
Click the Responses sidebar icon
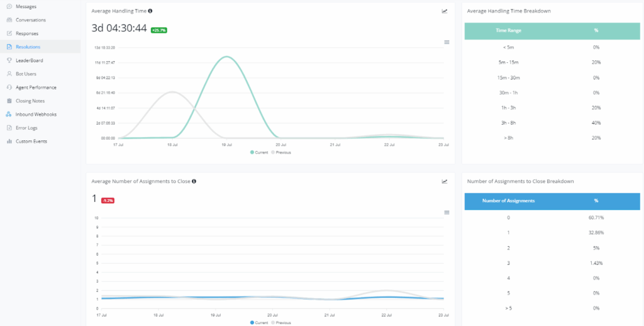coord(9,33)
